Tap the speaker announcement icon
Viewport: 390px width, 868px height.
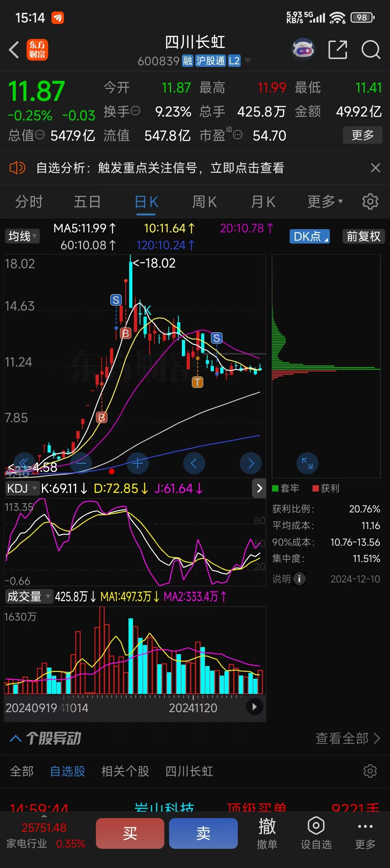click(17, 167)
